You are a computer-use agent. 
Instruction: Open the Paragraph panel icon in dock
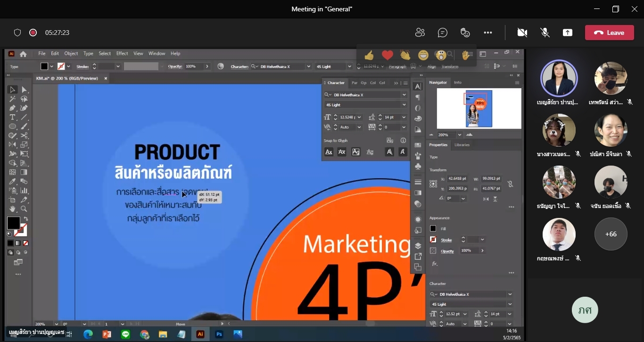point(417,97)
